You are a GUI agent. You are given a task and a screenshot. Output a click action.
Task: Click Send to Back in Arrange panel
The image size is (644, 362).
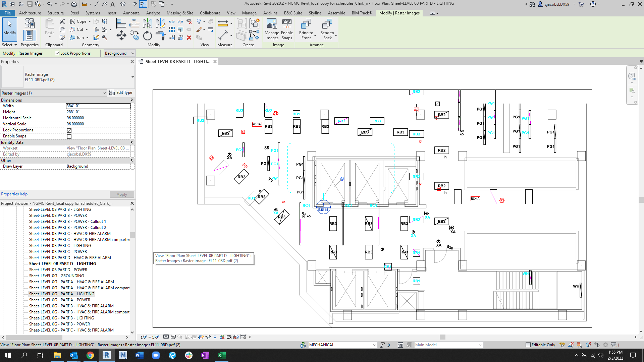327,29
